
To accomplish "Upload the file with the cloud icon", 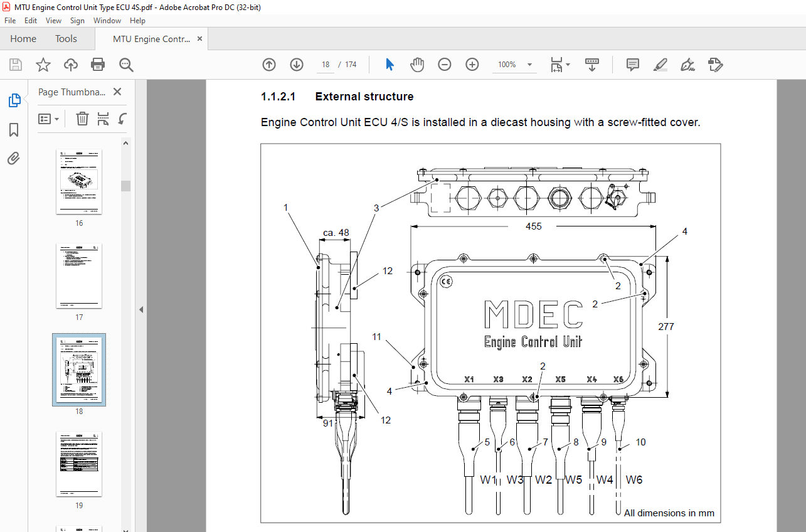I will pyautogui.click(x=71, y=65).
